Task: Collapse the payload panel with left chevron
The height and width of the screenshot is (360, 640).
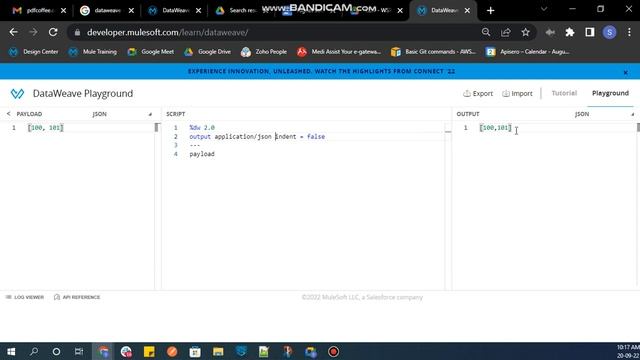Action: (8, 114)
